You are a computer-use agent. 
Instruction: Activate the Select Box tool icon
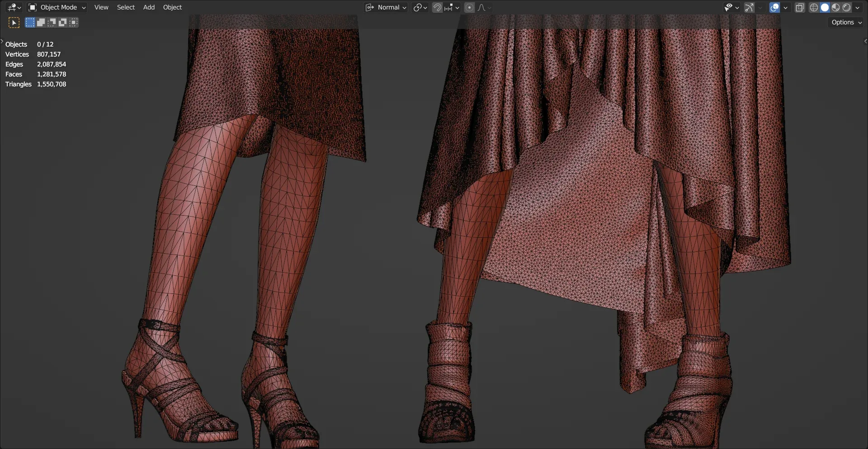pos(14,22)
